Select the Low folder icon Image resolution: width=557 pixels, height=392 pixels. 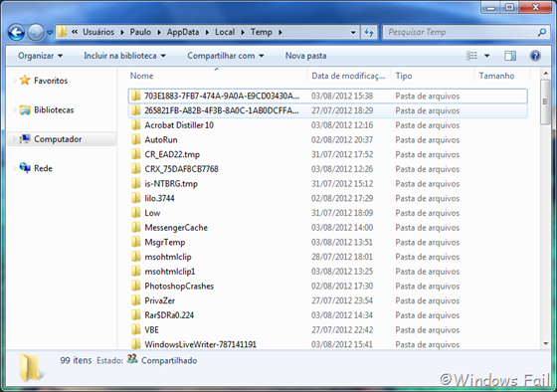pos(135,213)
